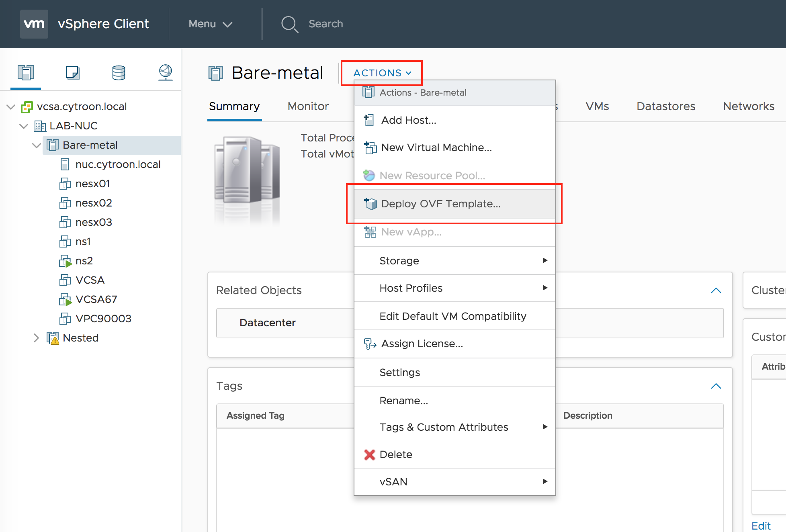Switch to the Monitor tab
786x532 pixels.
point(308,106)
